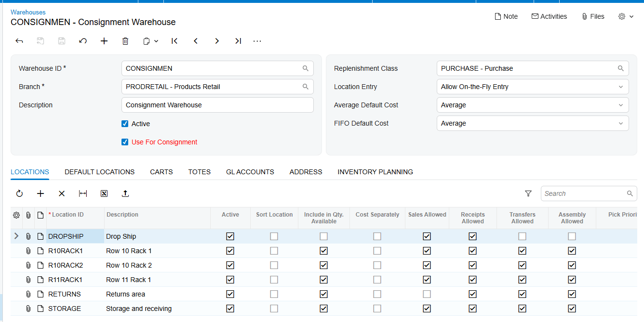Image resolution: width=644 pixels, height=322 pixels.
Task: Open the more actions ellipsis menu
Action: coord(257,41)
